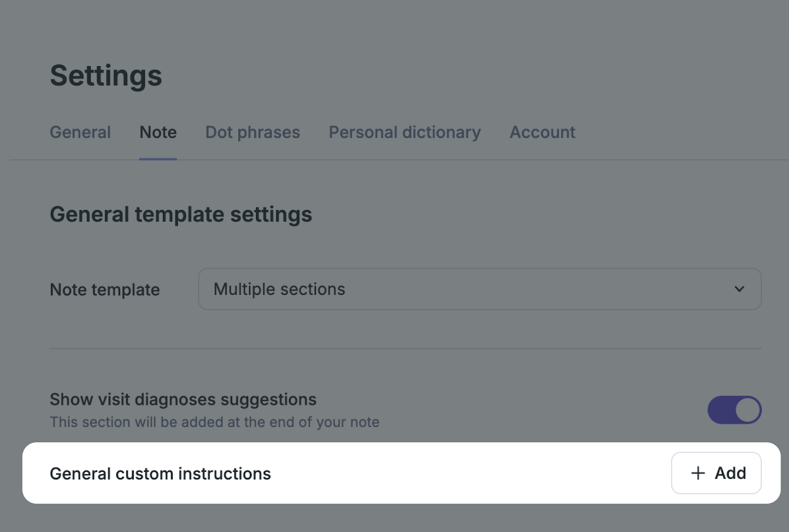Switch to the General tab
The width and height of the screenshot is (789, 532).
tap(80, 132)
